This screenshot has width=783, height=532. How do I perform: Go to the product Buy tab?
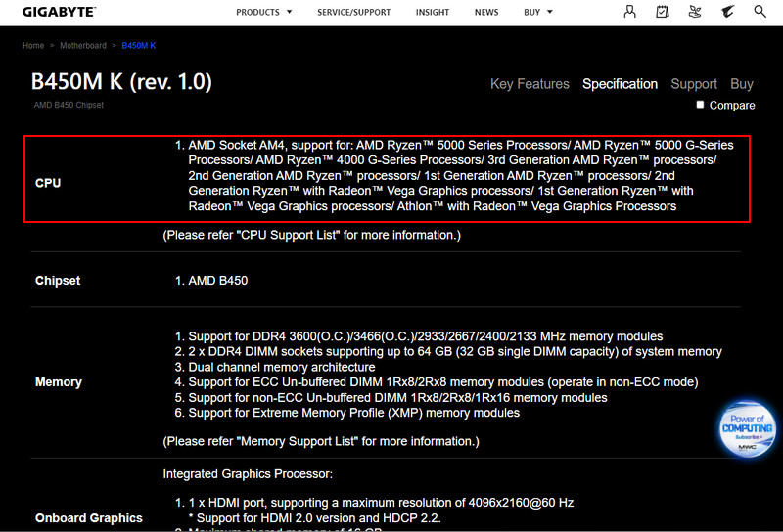pyautogui.click(x=742, y=84)
